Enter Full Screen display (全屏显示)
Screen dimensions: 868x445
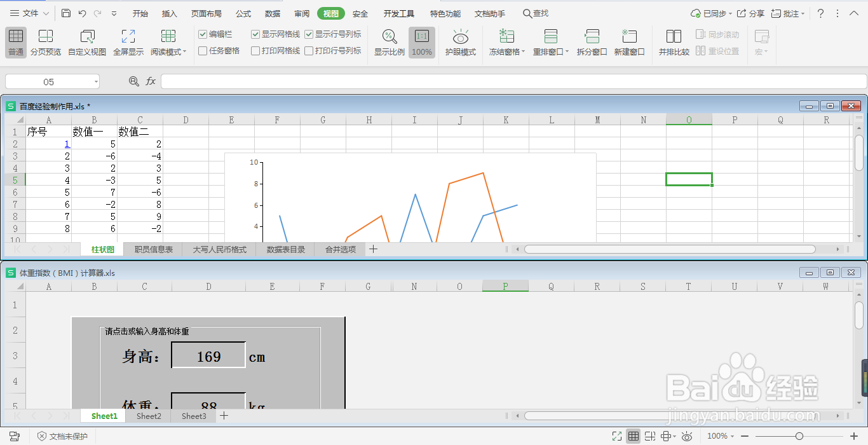point(128,42)
